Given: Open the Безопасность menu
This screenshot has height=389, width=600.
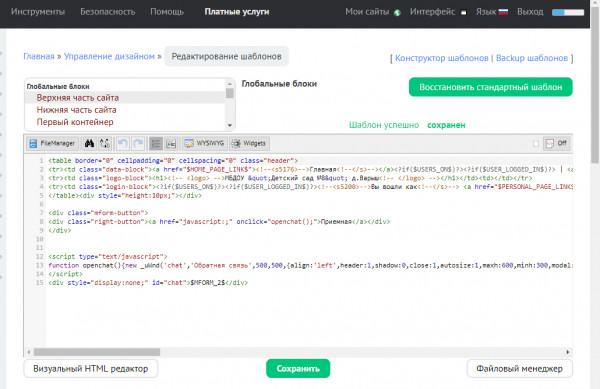Looking at the screenshot, I should coord(108,12).
